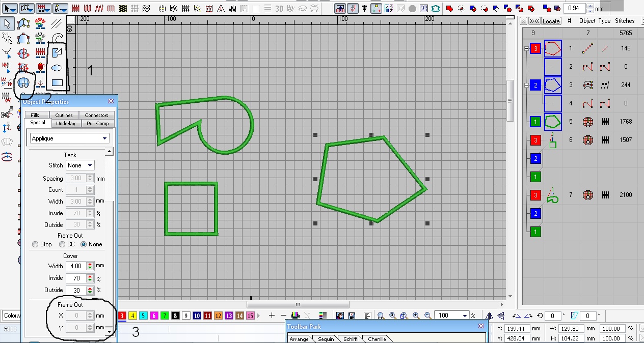Image resolution: width=644 pixels, height=343 pixels.
Task: Click the 3D stitch type icon
Action: pos(279,9)
